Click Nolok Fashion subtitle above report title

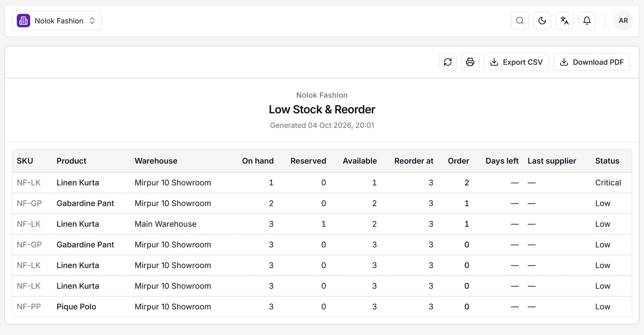click(322, 95)
